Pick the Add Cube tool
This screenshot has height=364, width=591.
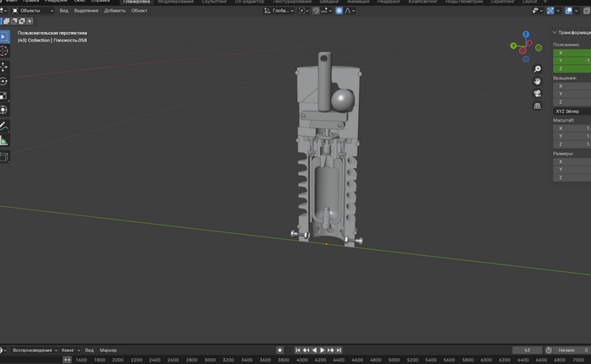(x=4, y=156)
